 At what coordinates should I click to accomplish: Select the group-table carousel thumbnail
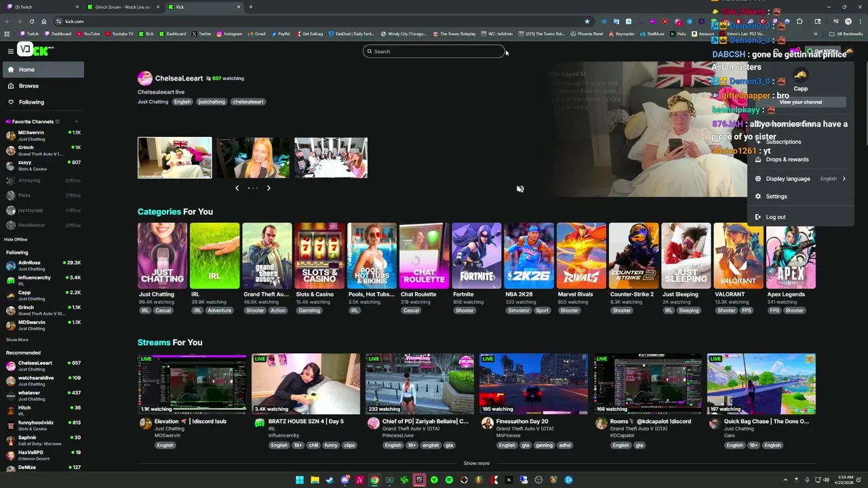pyautogui.click(x=331, y=158)
